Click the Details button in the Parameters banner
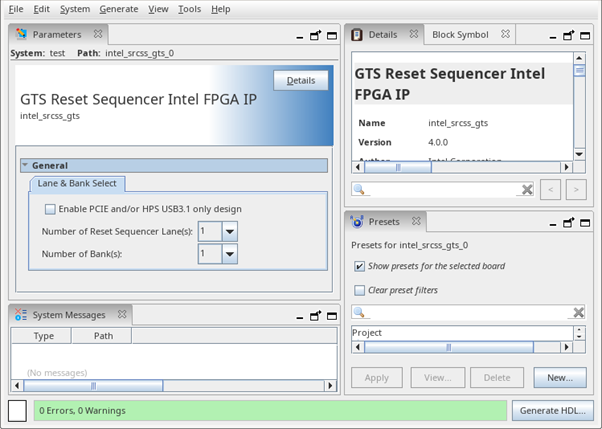 click(301, 80)
